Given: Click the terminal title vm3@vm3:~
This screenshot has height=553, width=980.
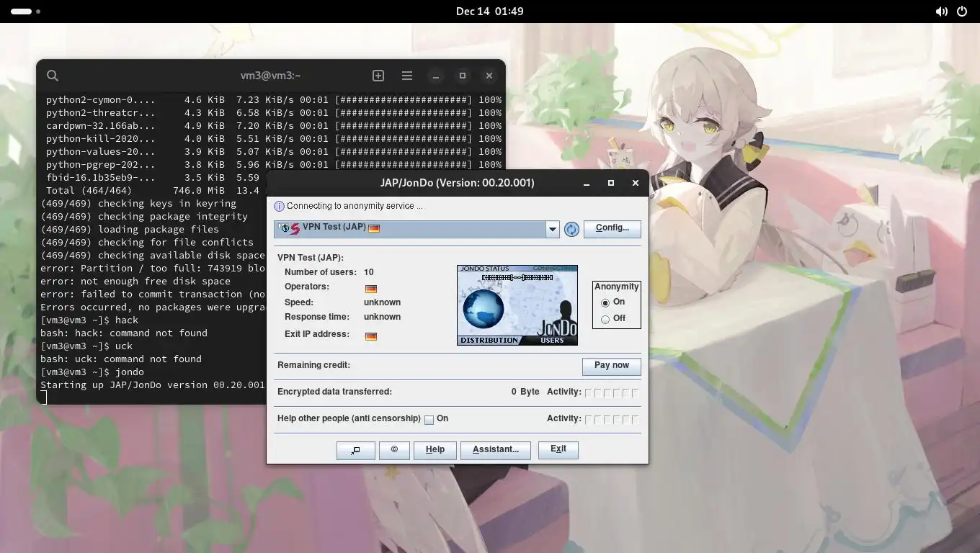Looking at the screenshot, I should [x=271, y=76].
